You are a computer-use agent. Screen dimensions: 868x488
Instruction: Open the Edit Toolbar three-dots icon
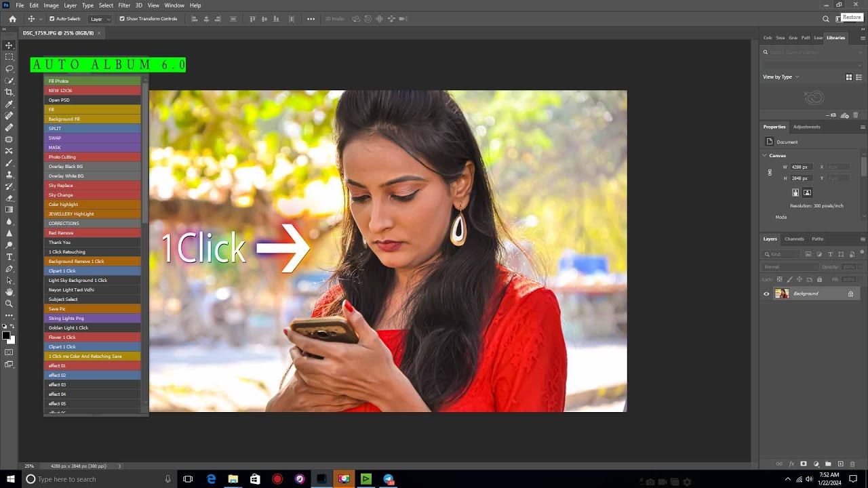[9, 315]
